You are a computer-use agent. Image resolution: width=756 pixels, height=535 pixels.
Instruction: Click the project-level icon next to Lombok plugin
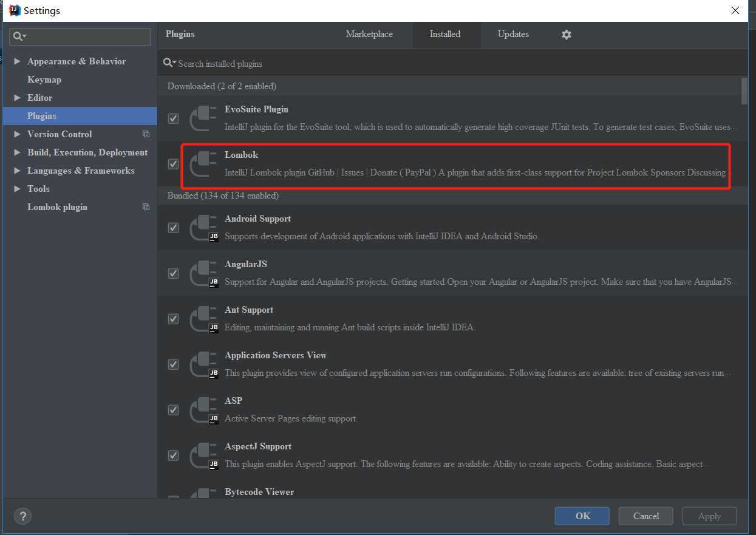coord(146,206)
